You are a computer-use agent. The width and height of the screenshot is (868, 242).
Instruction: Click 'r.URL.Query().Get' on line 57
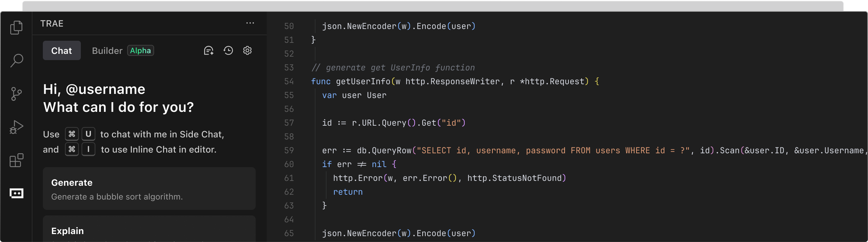click(x=394, y=123)
